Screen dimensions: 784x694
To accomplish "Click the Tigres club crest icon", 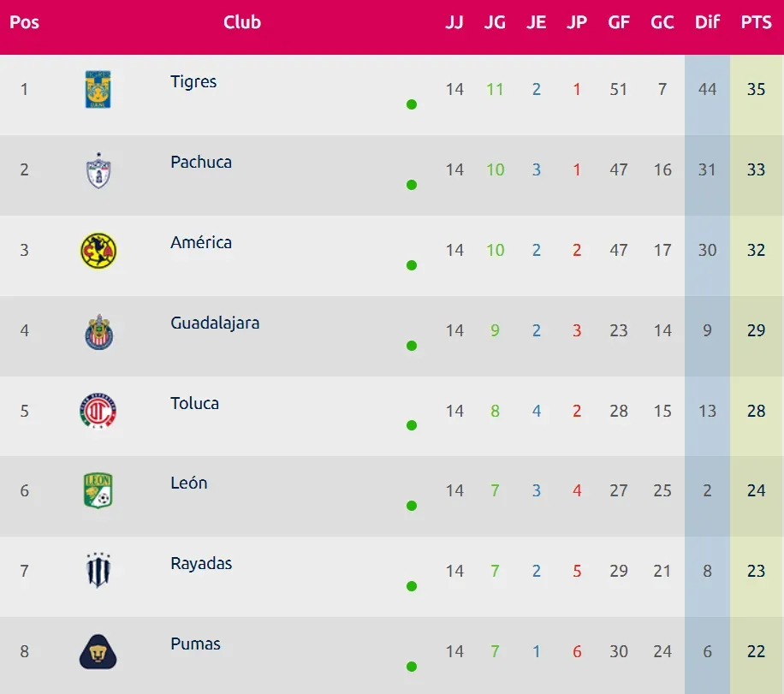I will click(98, 89).
